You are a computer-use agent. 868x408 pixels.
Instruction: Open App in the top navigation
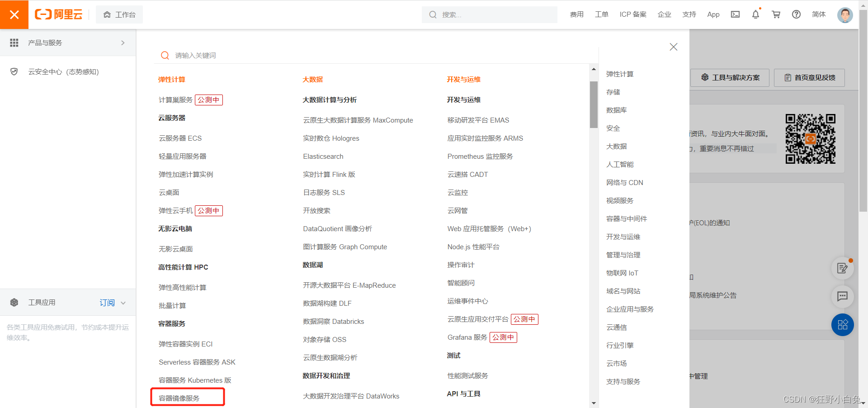[713, 14]
